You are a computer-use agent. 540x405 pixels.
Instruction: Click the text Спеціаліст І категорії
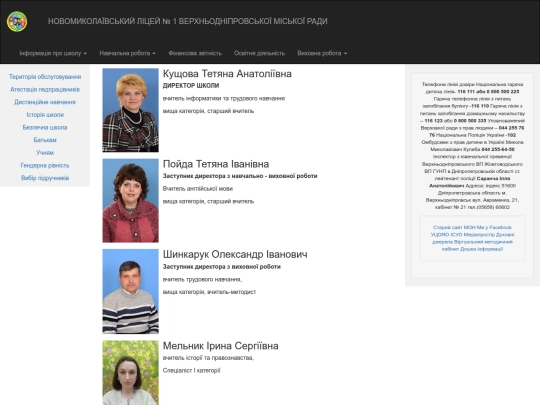point(191,371)
